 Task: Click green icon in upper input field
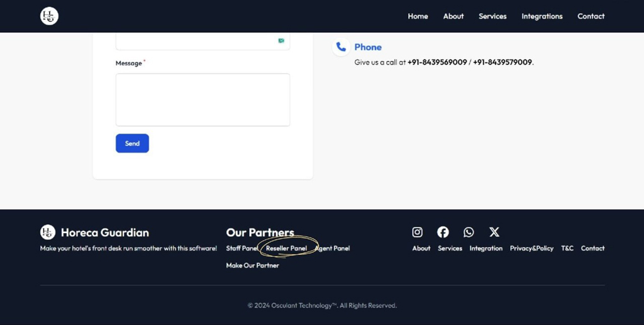(x=281, y=40)
